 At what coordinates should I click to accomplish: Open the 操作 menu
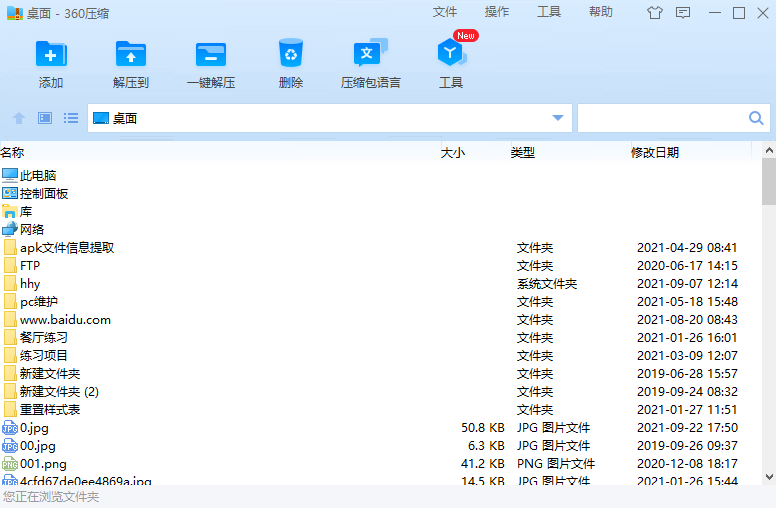click(497, 12)
